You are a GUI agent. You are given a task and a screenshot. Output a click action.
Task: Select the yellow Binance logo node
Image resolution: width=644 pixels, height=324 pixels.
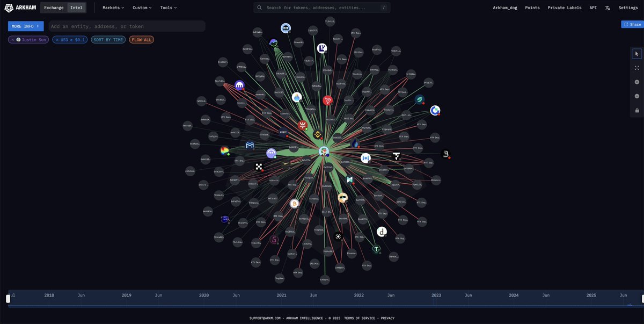(318, 134)
